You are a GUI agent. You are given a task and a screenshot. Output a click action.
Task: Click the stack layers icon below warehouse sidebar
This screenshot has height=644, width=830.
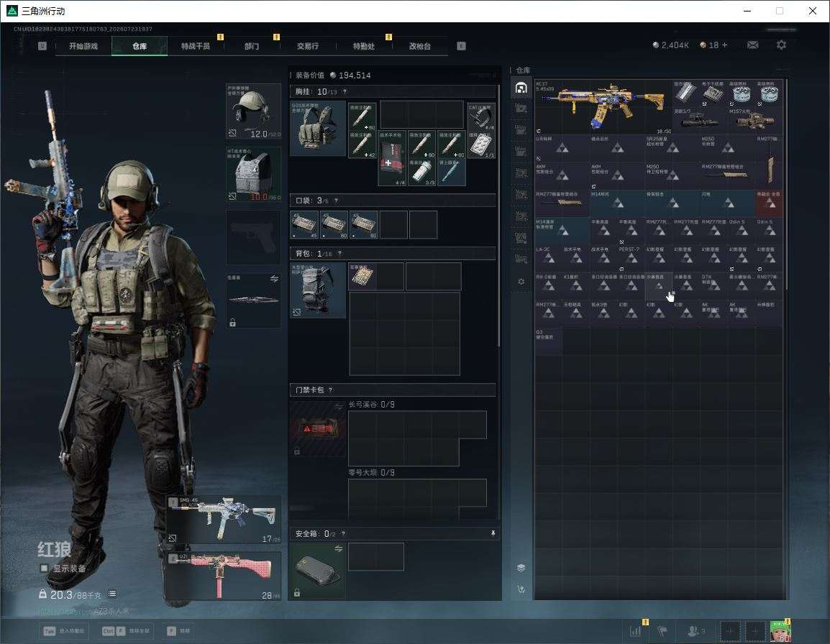point(521,568)
